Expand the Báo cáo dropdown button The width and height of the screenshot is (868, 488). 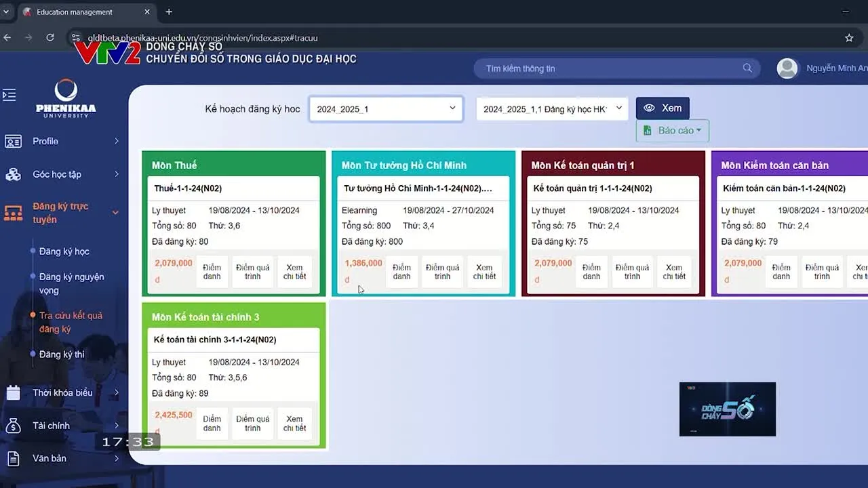pyautogui.click(x=672, y=130)
